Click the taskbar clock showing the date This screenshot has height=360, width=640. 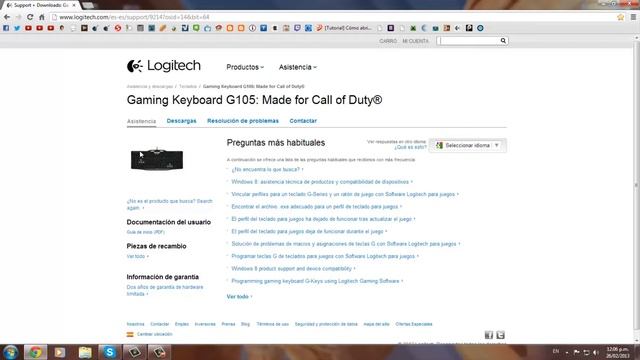tap(617, 353)
